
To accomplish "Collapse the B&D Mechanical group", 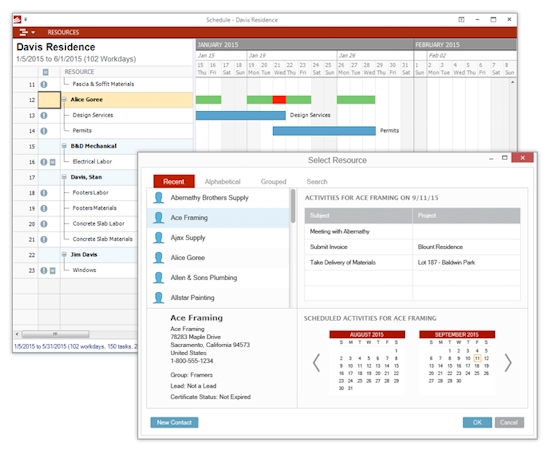I will [64, 146].
